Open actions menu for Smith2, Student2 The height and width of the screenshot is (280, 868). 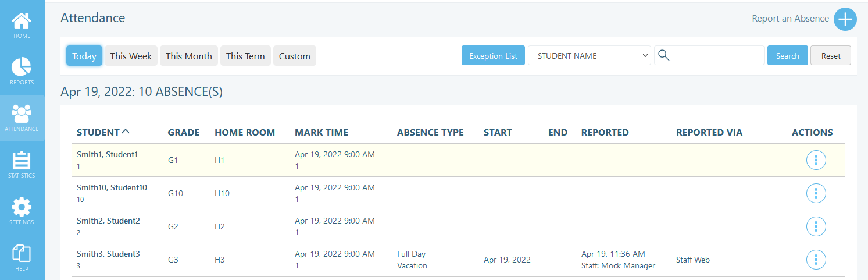click(x=816, y=226)
